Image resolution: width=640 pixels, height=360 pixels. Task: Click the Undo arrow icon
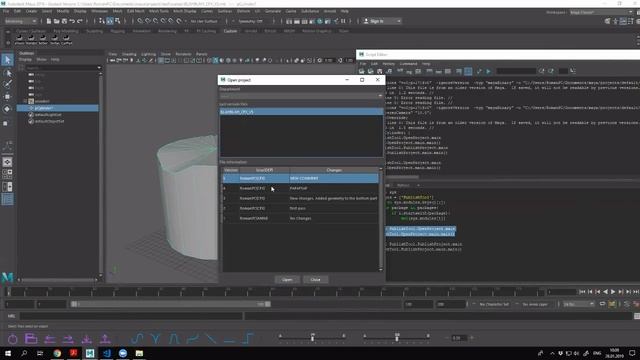coord(72,21)
